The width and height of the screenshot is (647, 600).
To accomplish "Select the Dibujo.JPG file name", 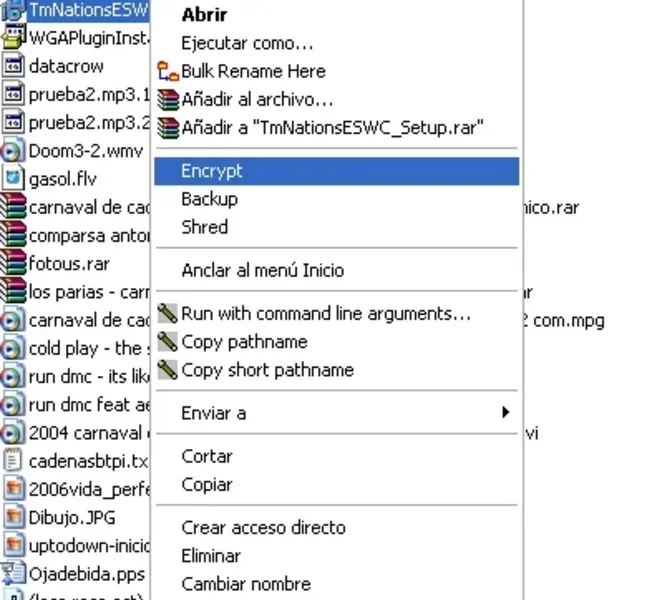I will 72,517.
